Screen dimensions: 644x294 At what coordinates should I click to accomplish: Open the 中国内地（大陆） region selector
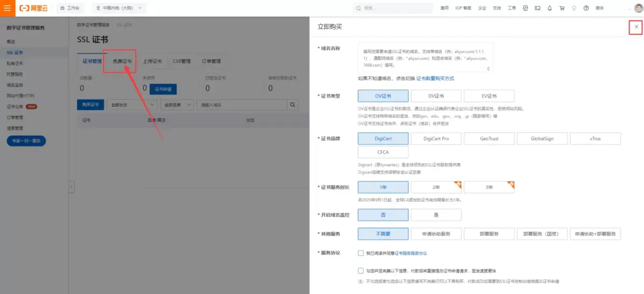[119, 8]
